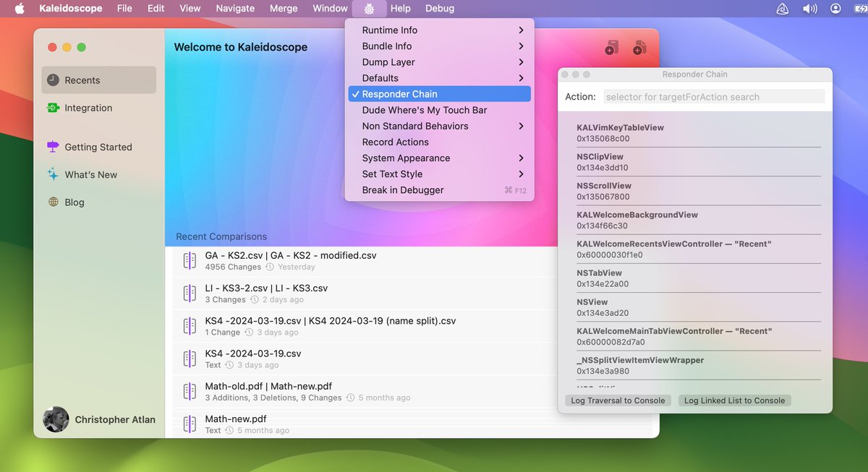Screen dimensions: 868x472
Task: Open Getting Started in sidebar
Action: [x=99, y=147]
